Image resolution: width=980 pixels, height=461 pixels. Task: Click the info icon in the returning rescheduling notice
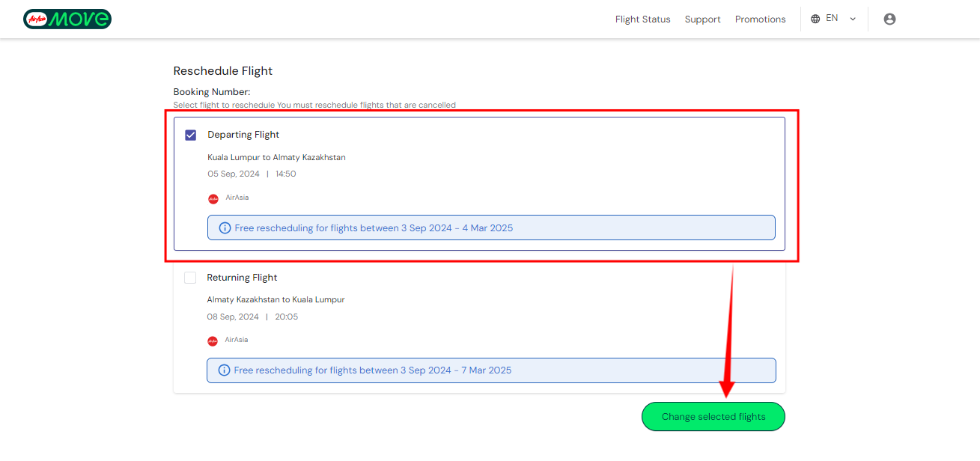pyautogui.click(x=224, y=370)
